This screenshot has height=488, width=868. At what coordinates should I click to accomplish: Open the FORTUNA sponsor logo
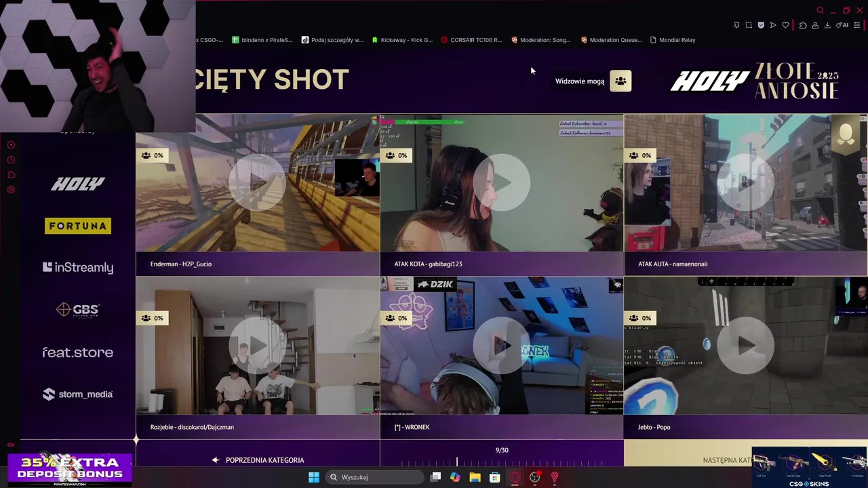78,226
